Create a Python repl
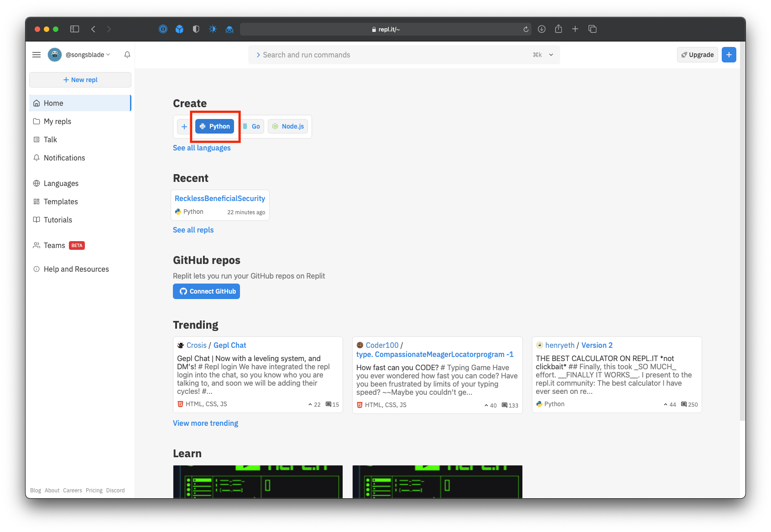 click(x=215, y=127)
